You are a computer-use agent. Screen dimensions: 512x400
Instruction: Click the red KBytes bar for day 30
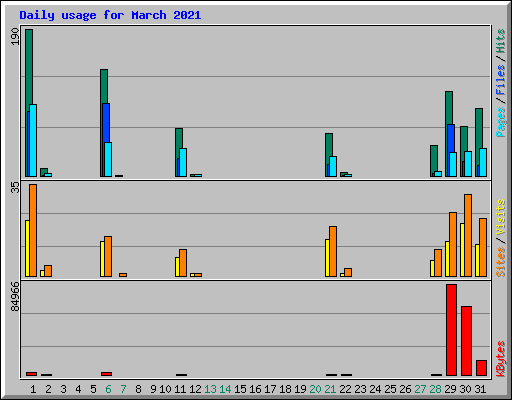[466, 341]
